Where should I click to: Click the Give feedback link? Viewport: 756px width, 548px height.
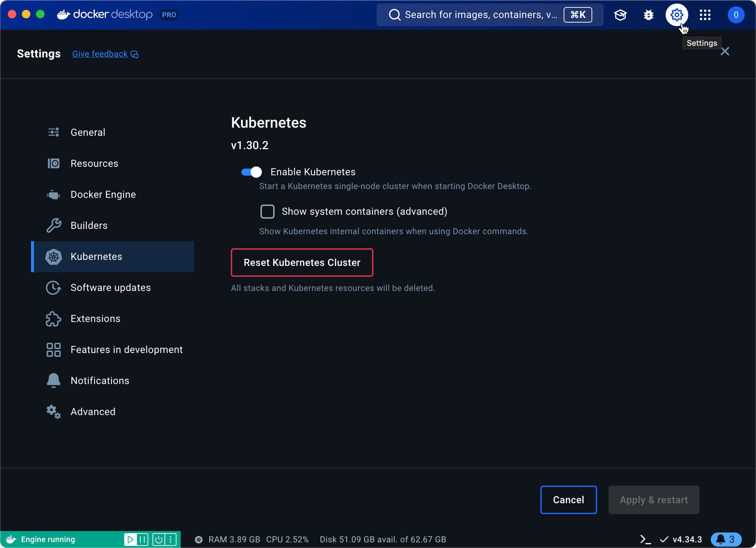coord(105,54)
